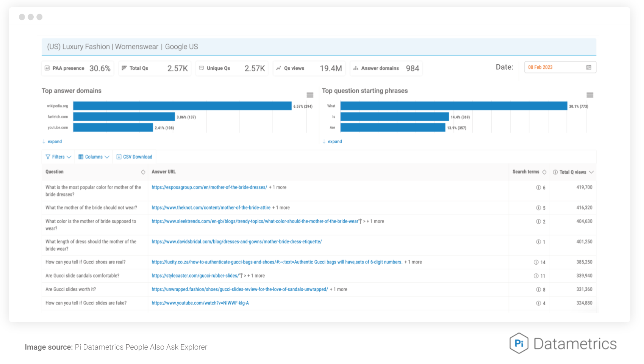This screenshot has height=364, width=644.
Task: Expand the Top answer domains chart
Action: pyautogui.click(x=52, y=141)
